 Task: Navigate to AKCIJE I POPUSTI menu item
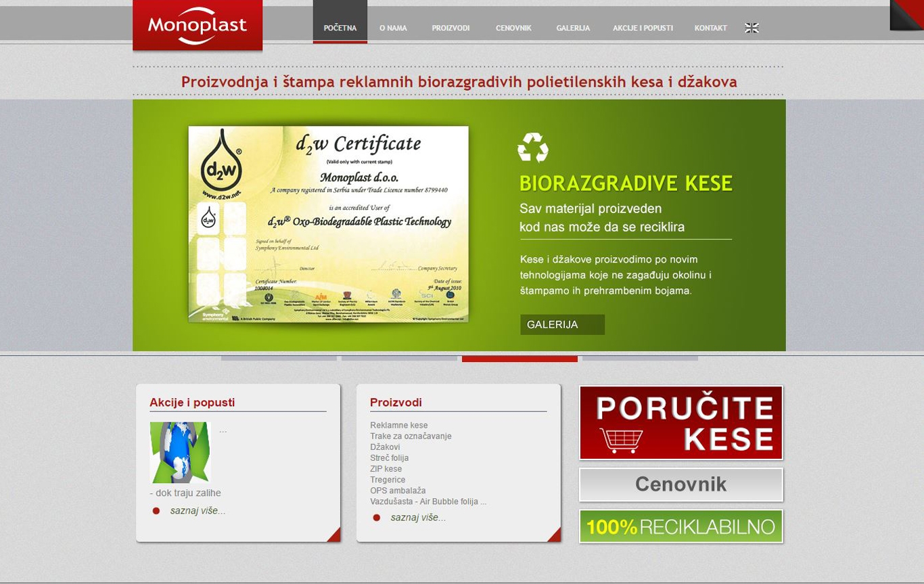click(643, 28)
